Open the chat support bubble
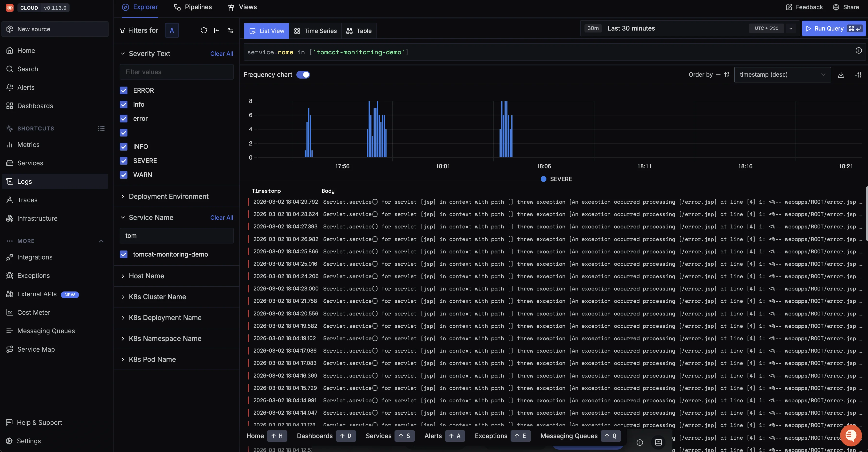Viewport: 868px width, 452px height. point(851,436)
